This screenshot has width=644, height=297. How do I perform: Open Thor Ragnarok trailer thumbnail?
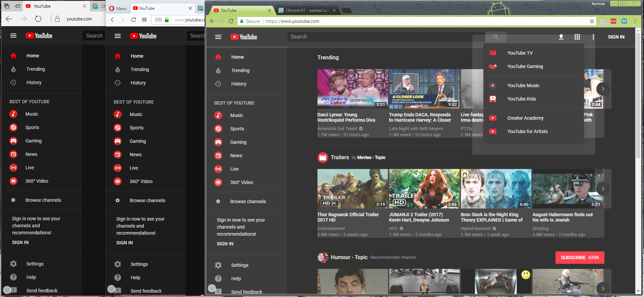pos(352,189)
